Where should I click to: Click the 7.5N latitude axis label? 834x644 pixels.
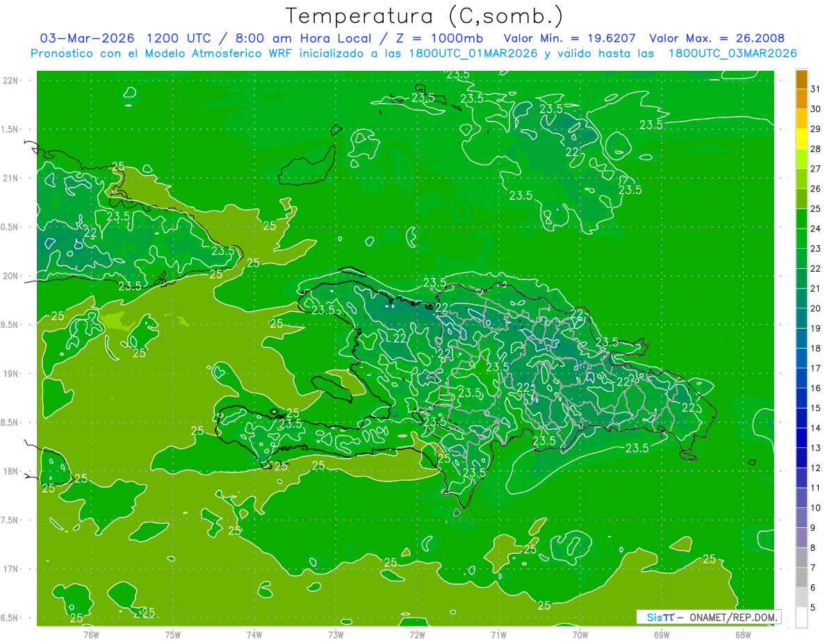pos(10,520)
